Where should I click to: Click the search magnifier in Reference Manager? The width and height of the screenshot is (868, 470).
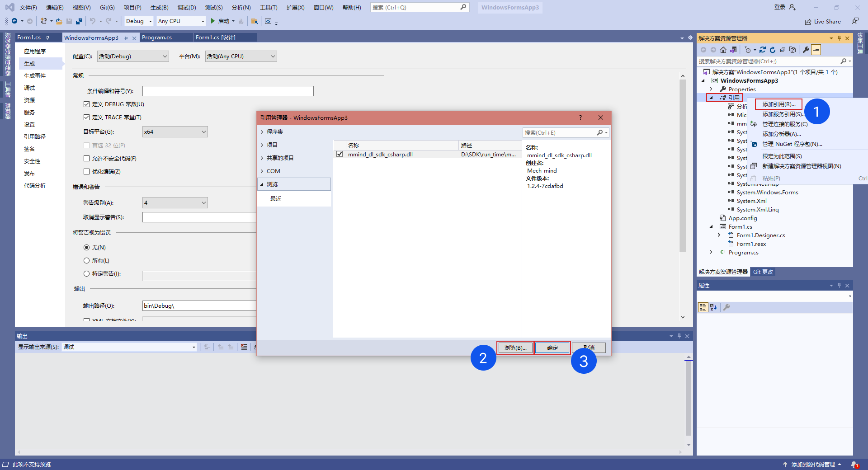600,132
